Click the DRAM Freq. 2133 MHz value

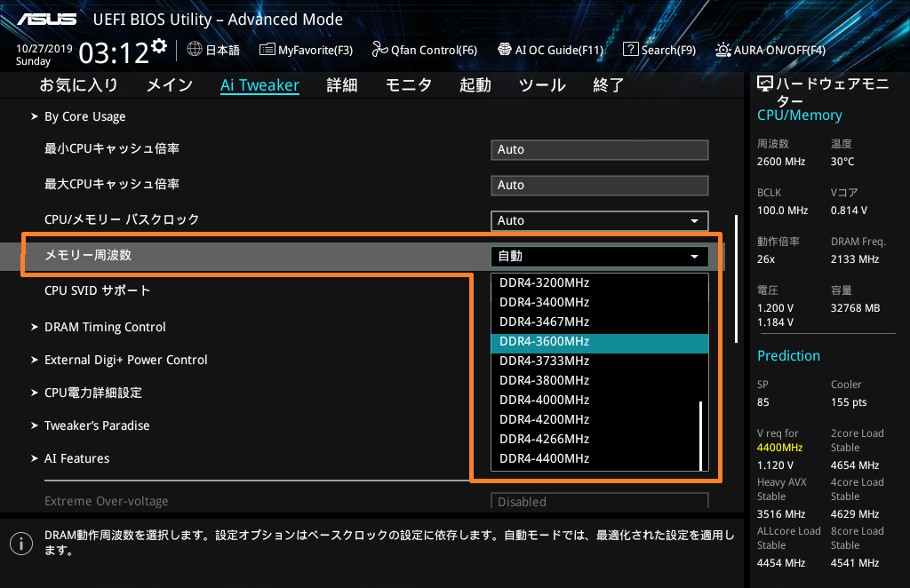(x=854, y=259)
